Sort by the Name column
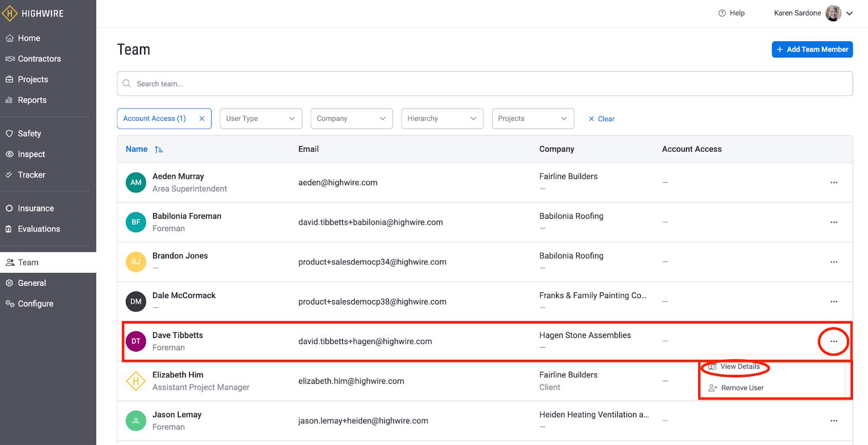868x445 pixels. click(137, 149)
